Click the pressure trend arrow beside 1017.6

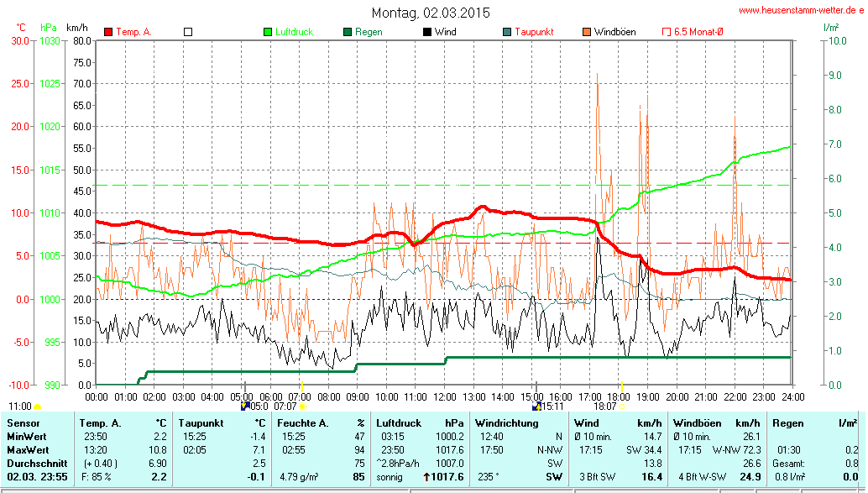click(x=426, y=477)
